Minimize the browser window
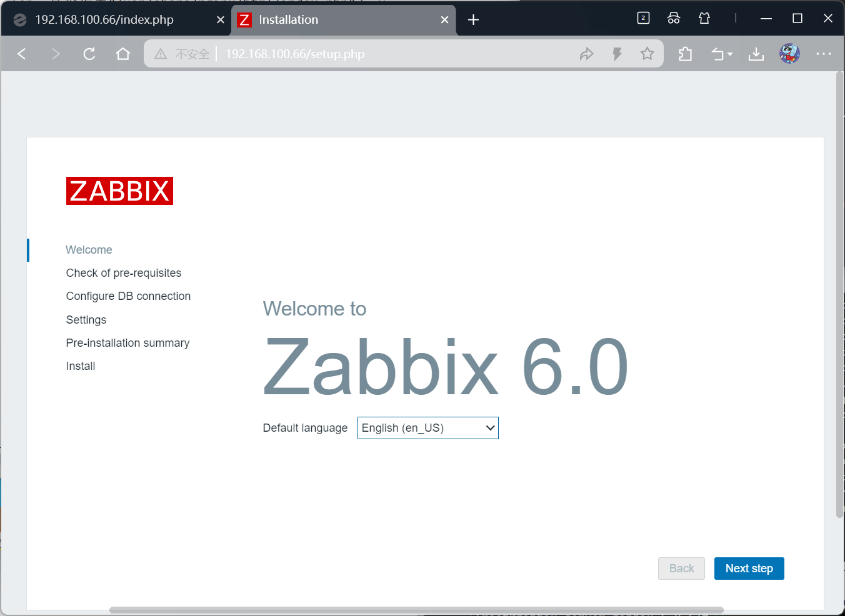 [x=766, y=19]
